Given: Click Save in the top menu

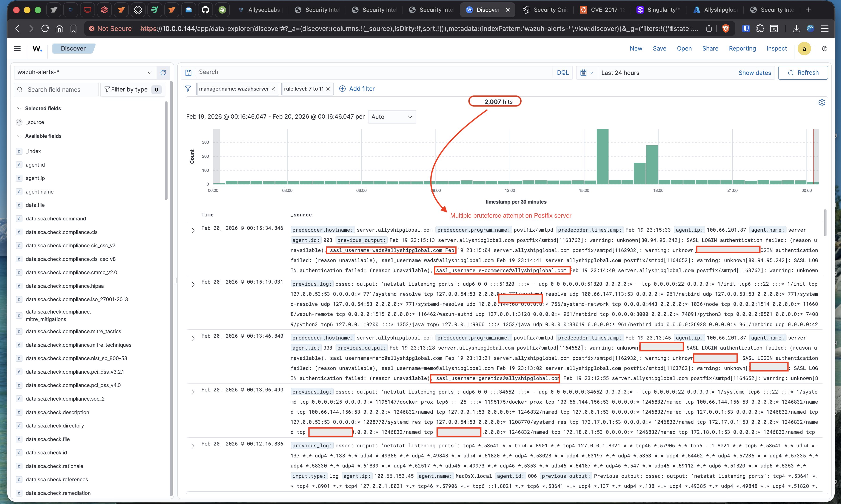Looking at the screenshot, I should click(x=659, y=49).
